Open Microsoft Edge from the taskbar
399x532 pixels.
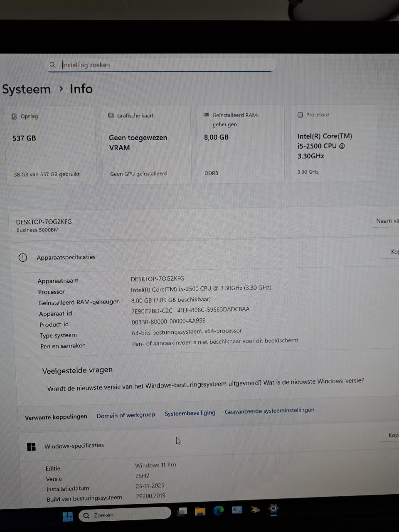(x=219, y=511)
